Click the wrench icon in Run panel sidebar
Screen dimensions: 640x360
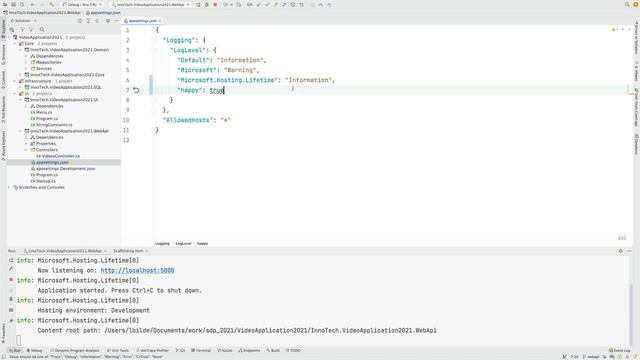coord(11,269)
